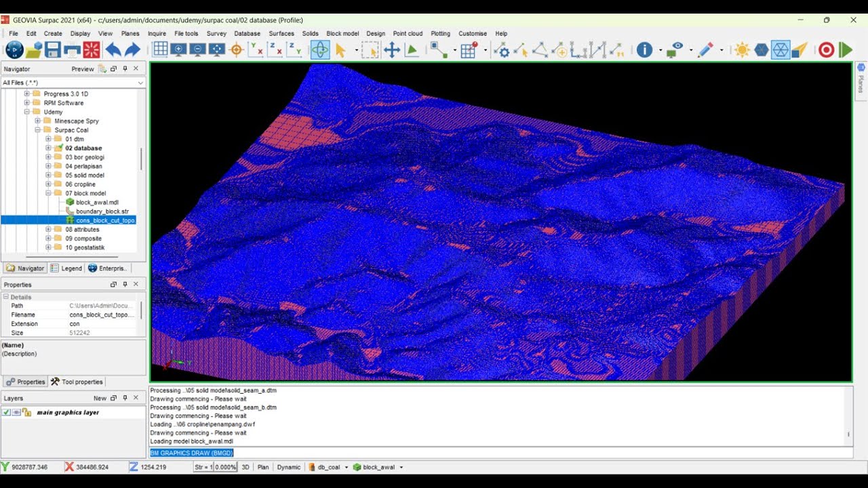The image size is (868, 488).
Task: Expand the 01 dtm folder
Action: click(x=49, y=139)
